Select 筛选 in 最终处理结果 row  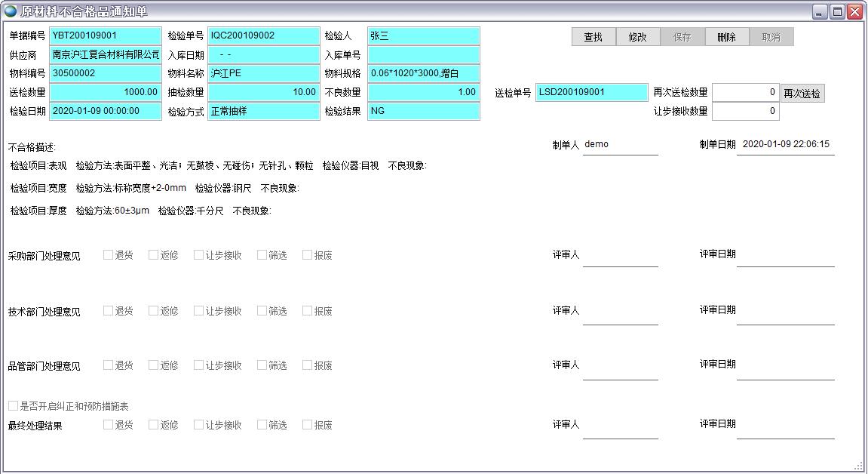[x=262, y=425]
